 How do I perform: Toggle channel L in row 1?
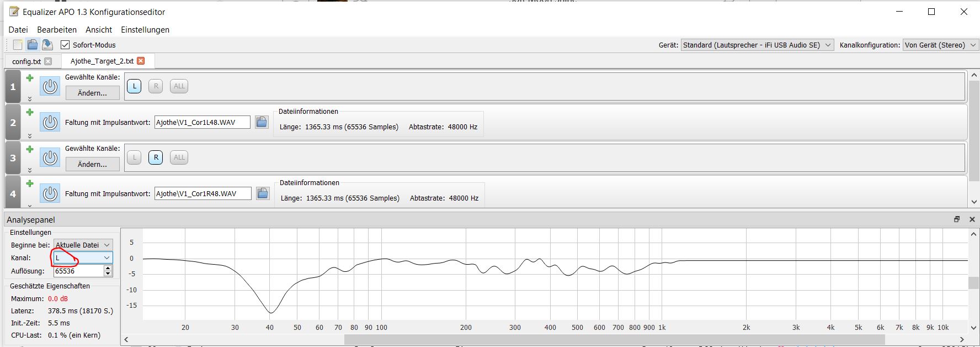point(135,86)
